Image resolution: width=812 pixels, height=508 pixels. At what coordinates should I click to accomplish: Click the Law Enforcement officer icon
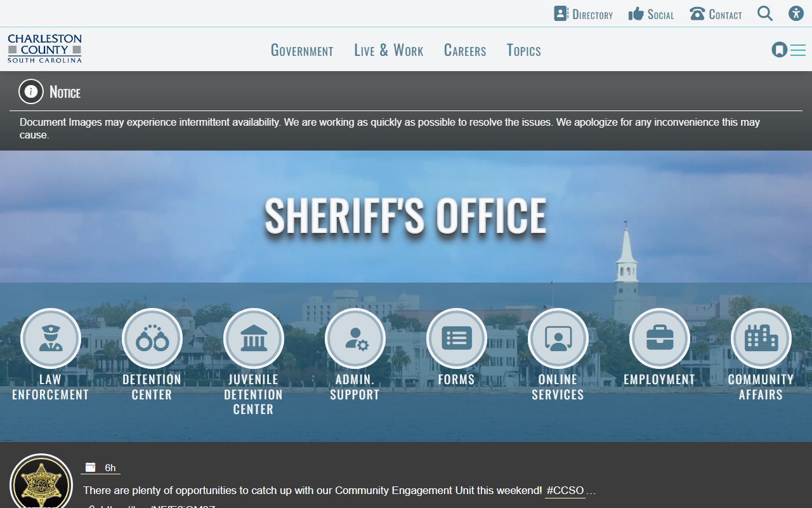click(51, 338)
